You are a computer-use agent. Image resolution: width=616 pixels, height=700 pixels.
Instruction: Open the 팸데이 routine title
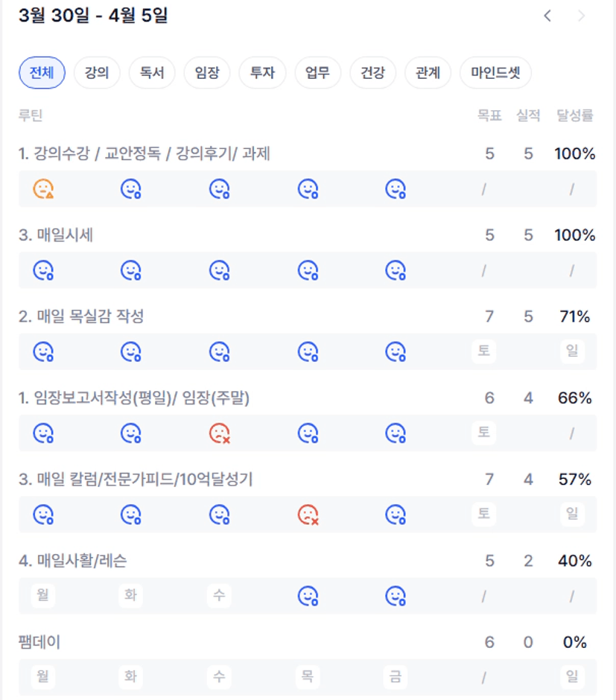pyautogui.click(x=39, y=642)
